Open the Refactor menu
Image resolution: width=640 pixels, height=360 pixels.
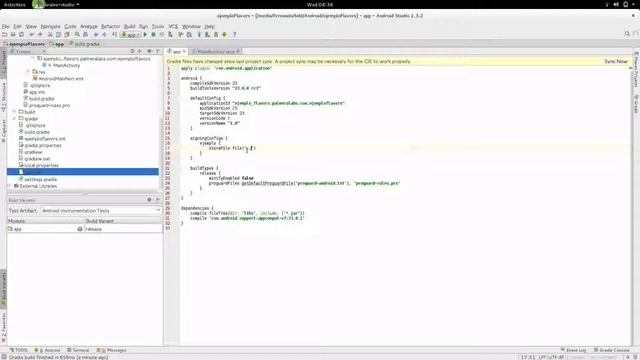pos(111,26)
